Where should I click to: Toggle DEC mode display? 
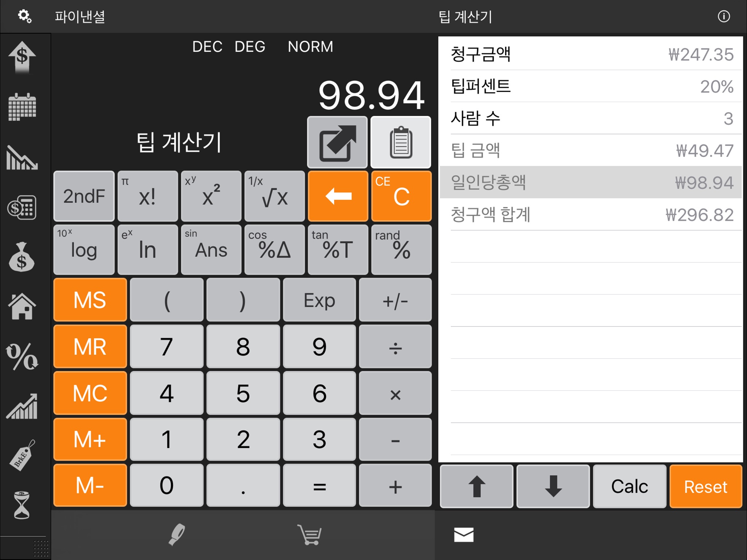206,47
